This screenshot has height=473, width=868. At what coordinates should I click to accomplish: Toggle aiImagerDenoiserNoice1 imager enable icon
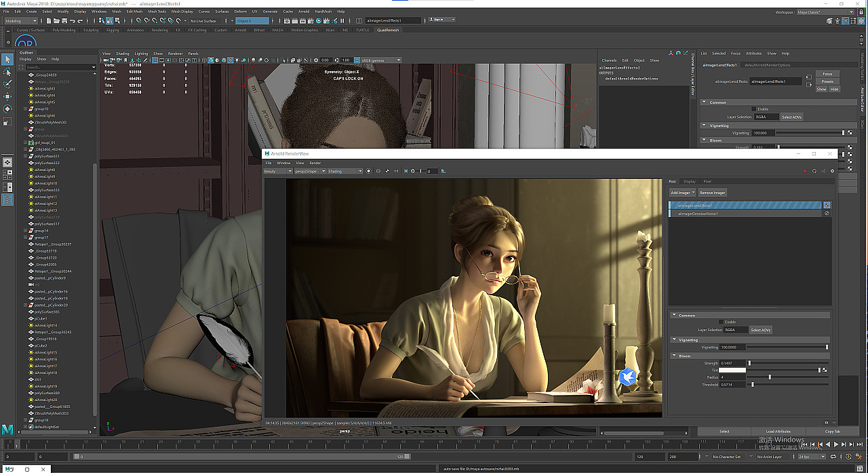[x=827, y=213]
